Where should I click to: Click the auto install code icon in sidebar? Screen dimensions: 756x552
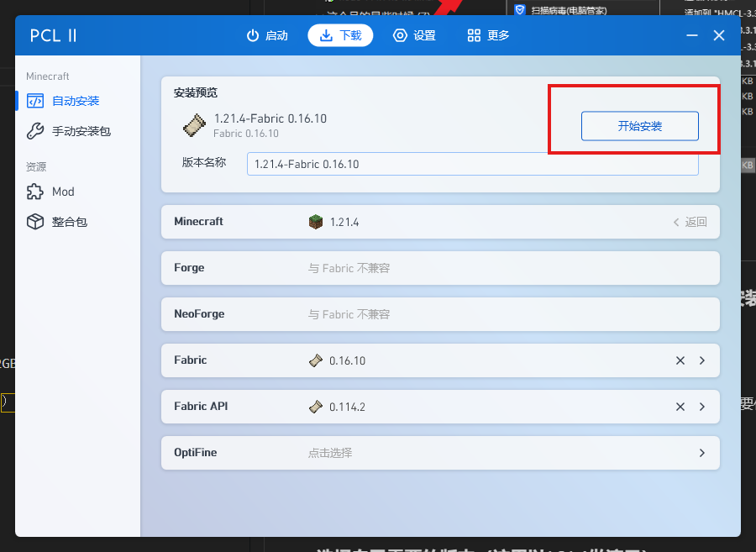click(34, 101)
